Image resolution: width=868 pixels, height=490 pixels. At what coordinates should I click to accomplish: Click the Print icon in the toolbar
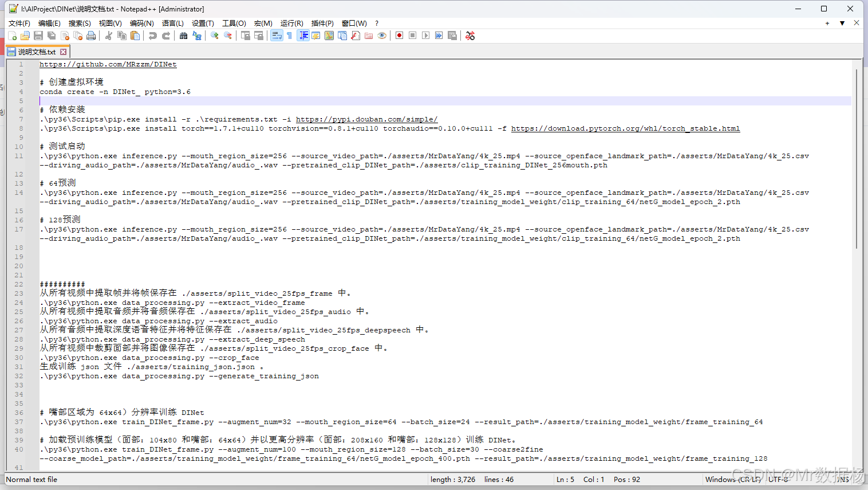[91, 36]
